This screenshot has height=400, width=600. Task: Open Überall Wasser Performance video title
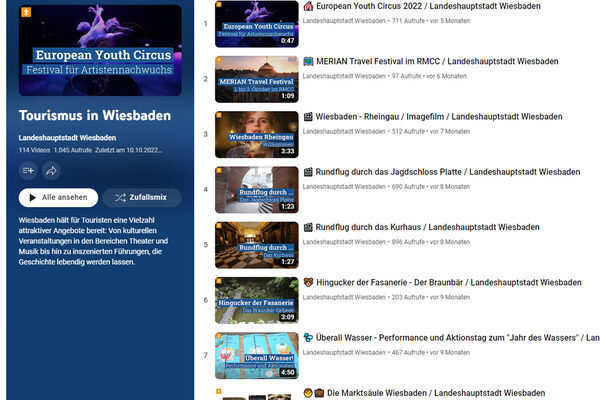pos(458,338)
